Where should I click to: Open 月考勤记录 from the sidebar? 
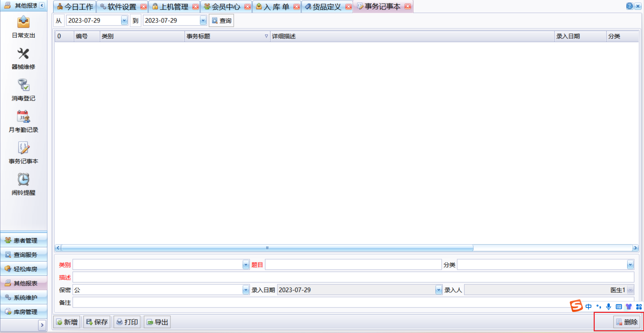pyautogui.click(x=23, y=122)
